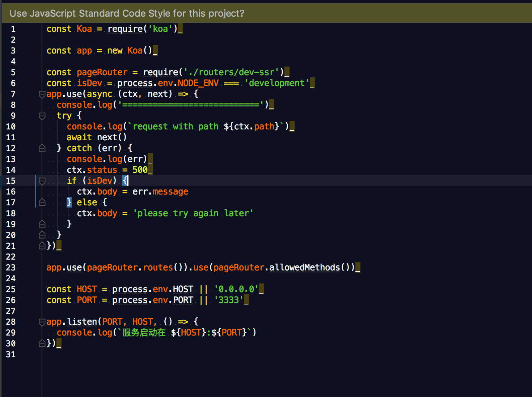The width and height of the screenshot is (532, 397).
Task: Click the 'catch' keyword on line 12
Action: (x=79, y=148)
